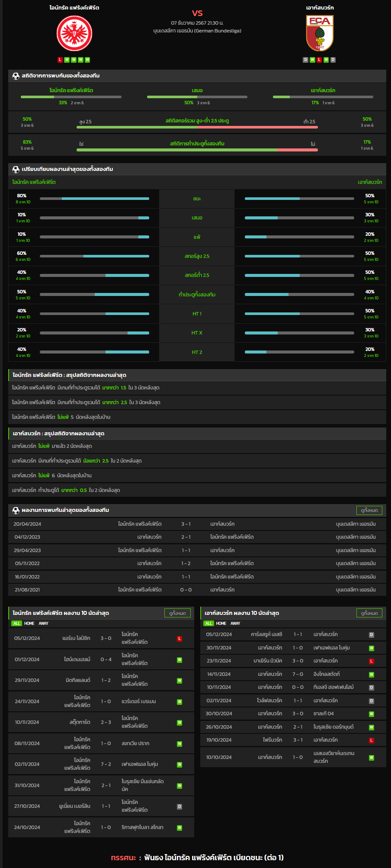391x868 pixels.
Task: Click the W badge in Augsburg's 30/11/2024 row
Action: tap(372, 648)
